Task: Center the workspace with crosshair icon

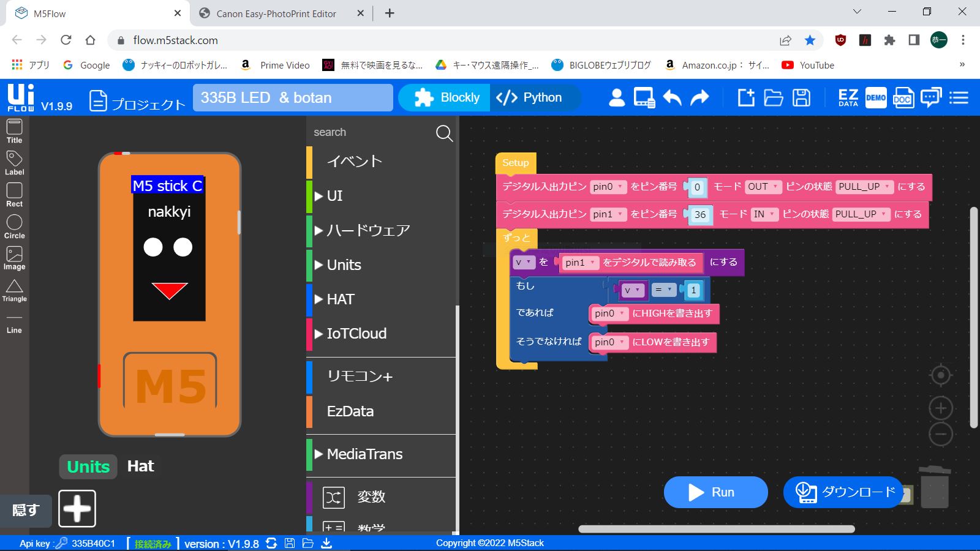Action: click(x=941, y=375)
